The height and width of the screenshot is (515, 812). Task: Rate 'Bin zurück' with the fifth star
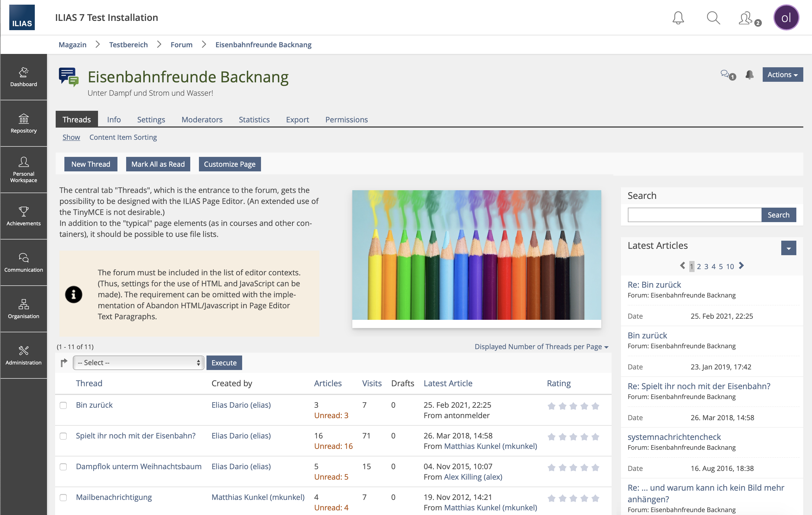tap(595, 406)
